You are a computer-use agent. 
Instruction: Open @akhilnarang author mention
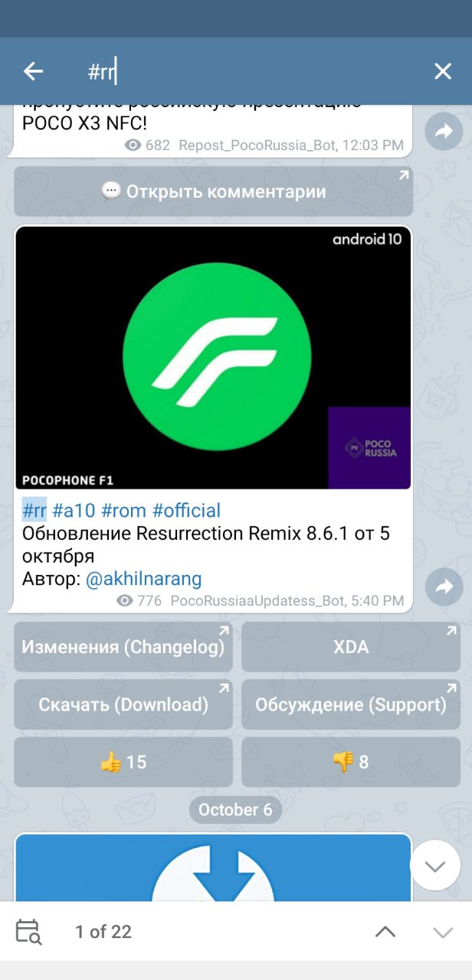[143, 579]
